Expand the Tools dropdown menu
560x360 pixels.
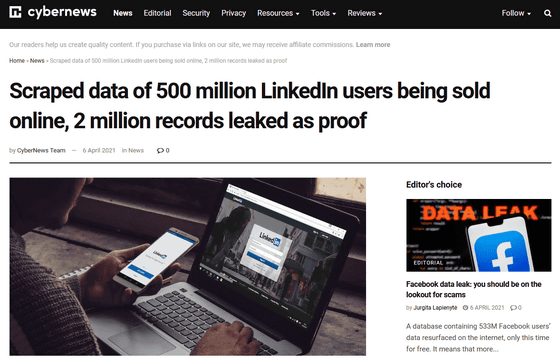tap(323, 13)
